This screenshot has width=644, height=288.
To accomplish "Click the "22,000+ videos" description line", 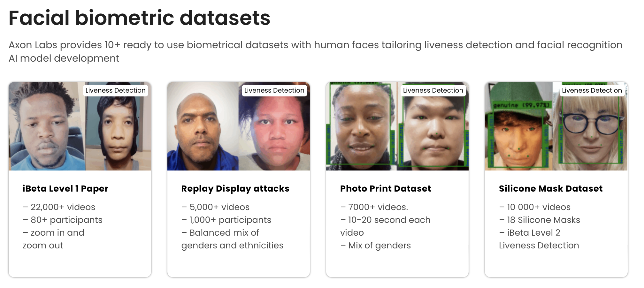I will (x=59, y=207).
